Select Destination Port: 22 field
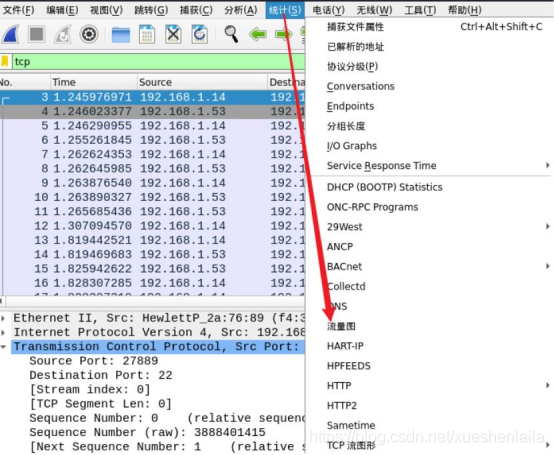This screenshot has width=554, height=455. tap(101, 375)
